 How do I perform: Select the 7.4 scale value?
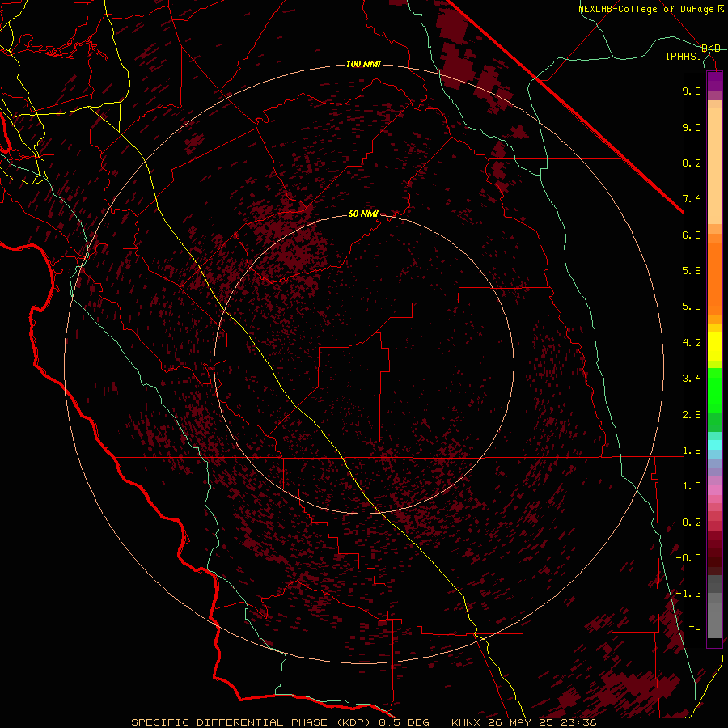(692, 199)
